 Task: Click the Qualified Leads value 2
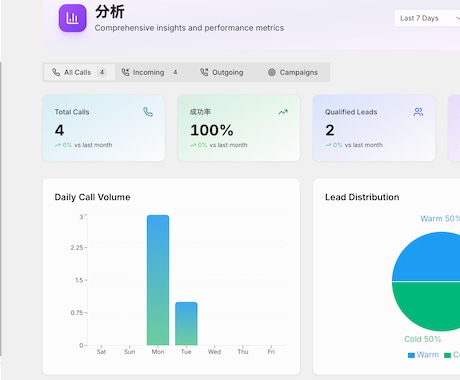pos(330,130)
